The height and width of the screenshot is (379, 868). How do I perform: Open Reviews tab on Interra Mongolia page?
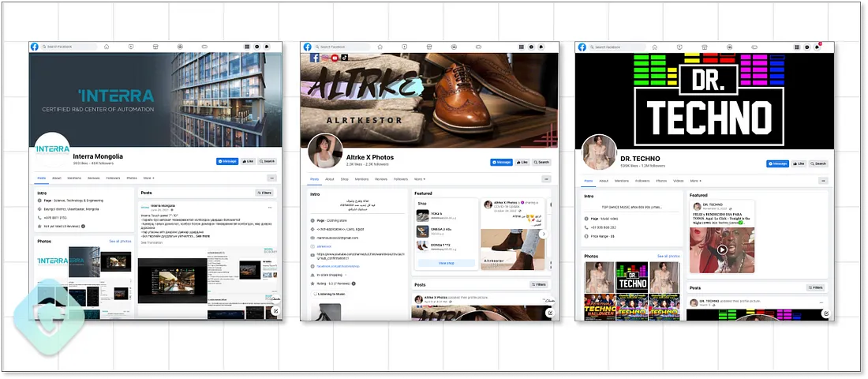pyautogui.click(x=94, y=178)
